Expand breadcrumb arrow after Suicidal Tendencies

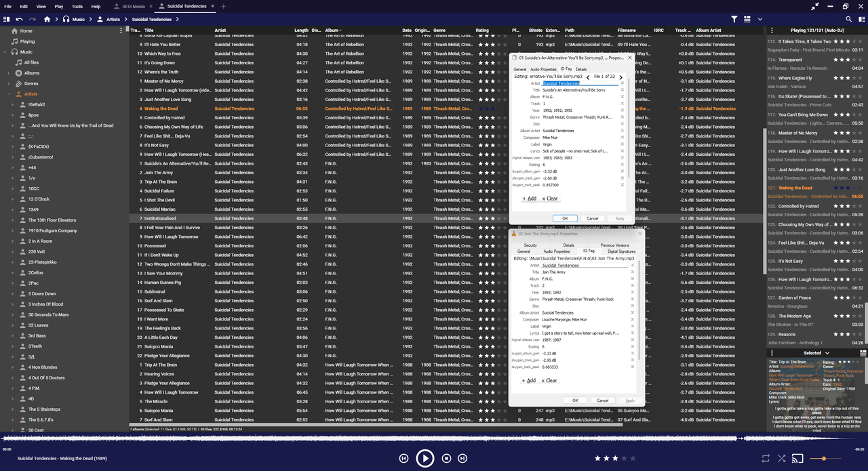click(177, 19)
